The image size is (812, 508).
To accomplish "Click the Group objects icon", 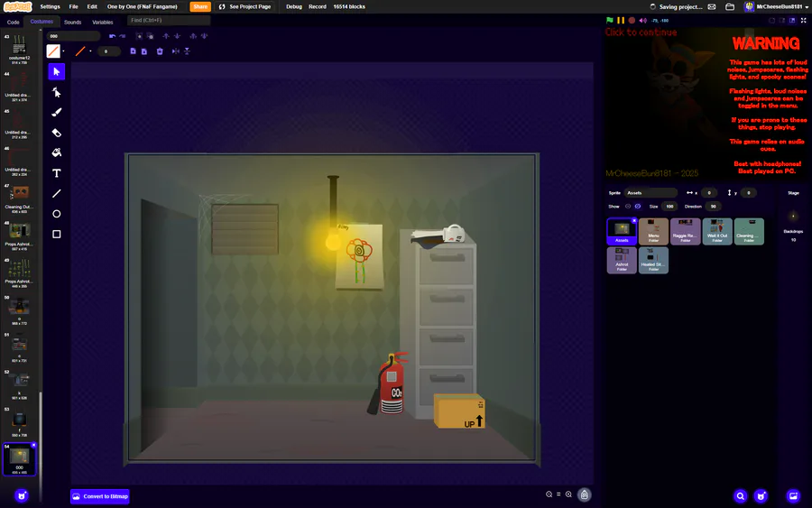I will pyautogui.click(x=139, y=36).
